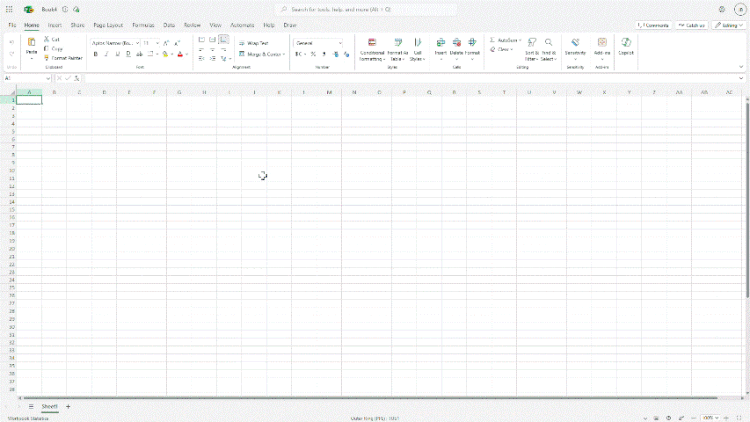Open Cell Styles
This screenshot has width=750, height=422.
point(418,50)
